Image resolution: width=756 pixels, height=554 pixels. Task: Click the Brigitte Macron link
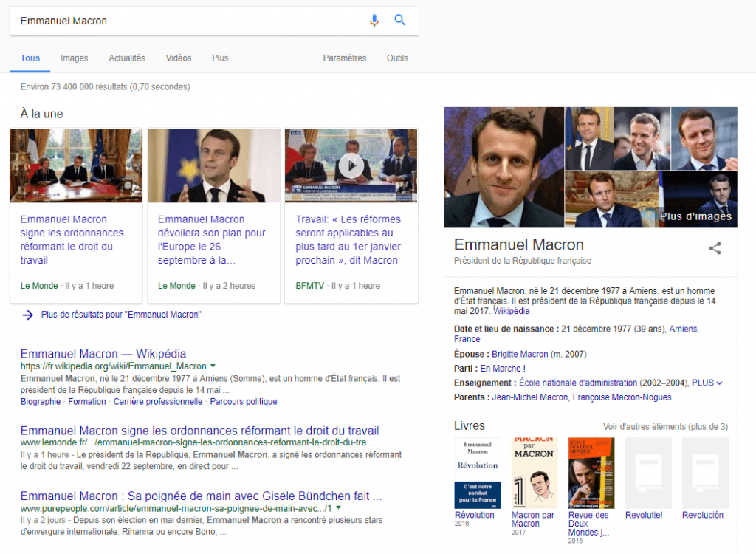[520, 354]
